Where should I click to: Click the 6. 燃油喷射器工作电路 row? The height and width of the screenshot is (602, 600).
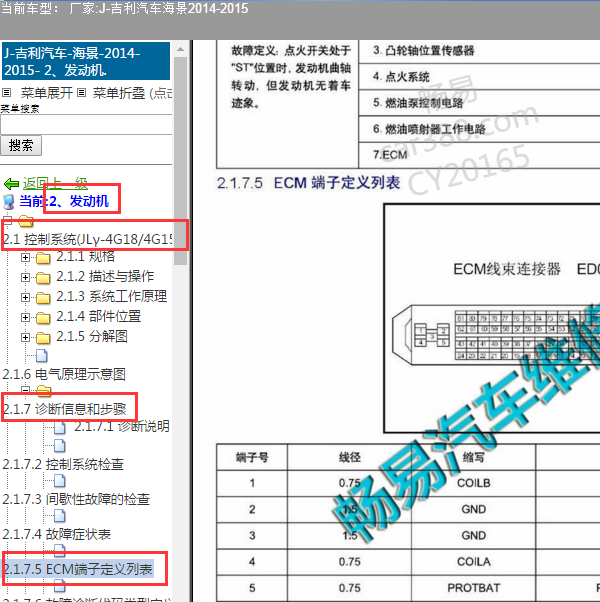479,129
